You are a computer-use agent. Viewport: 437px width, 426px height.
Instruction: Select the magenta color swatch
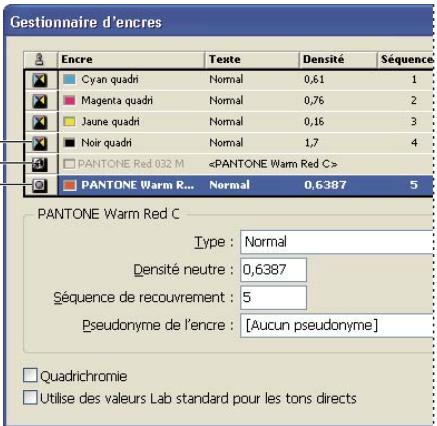pos(69,101)
